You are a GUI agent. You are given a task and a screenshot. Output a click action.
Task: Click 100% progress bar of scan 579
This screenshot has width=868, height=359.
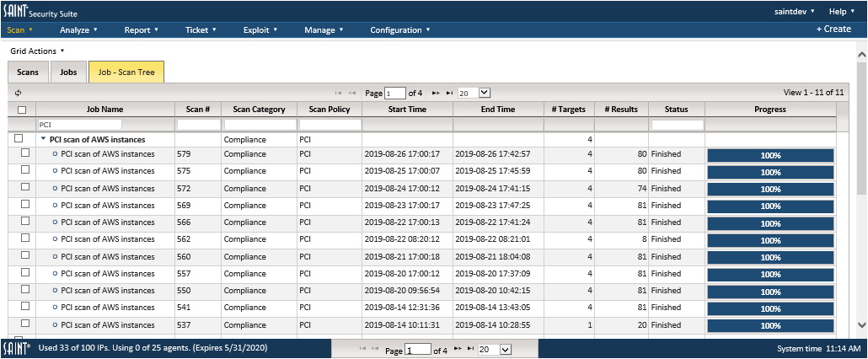(770, 155)
